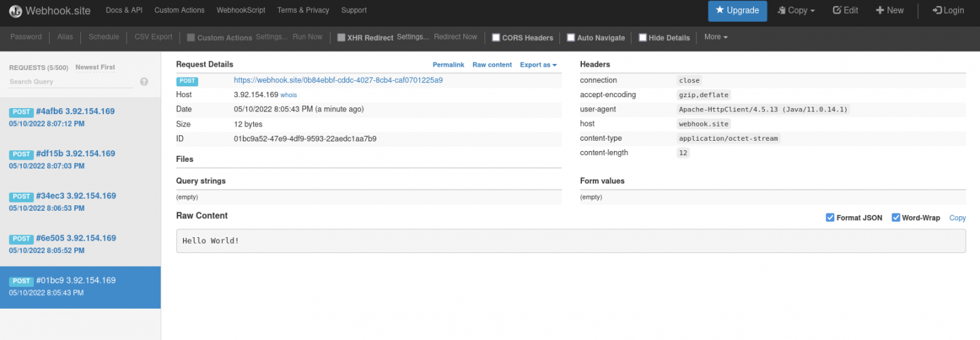This screenshot has height=340, width=980.
Task: Click the POST badge of request #4afb6
Action: (22, 112)
